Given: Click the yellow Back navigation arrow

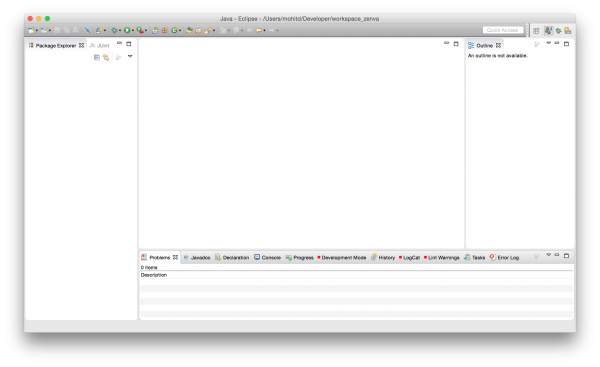Looking at the screenshot, I should 259,30.
